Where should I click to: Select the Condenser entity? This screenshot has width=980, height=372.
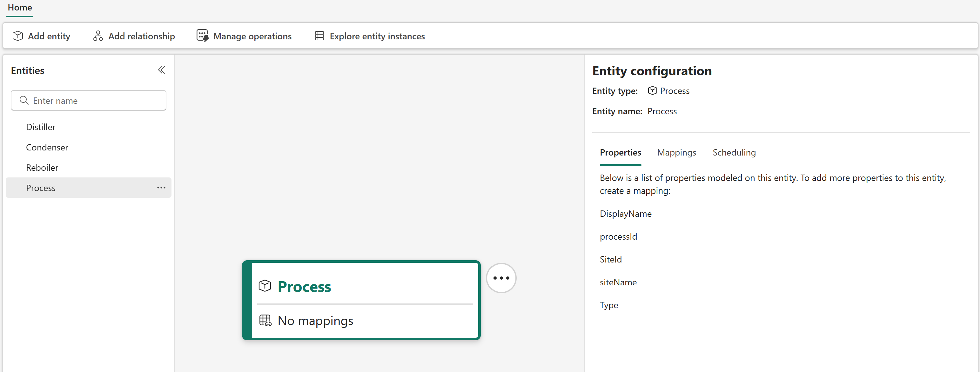click(x=47, y=147)
